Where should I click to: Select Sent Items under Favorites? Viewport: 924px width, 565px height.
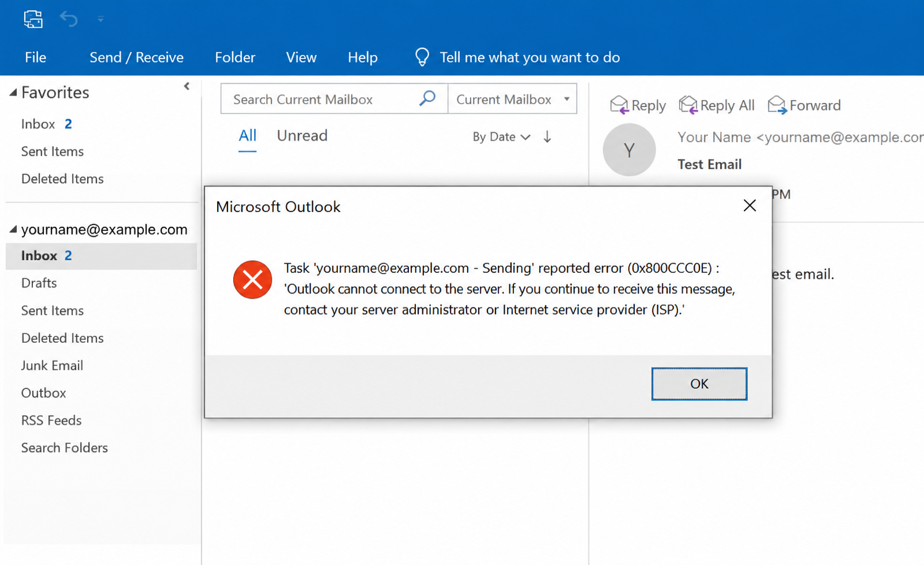52,151
